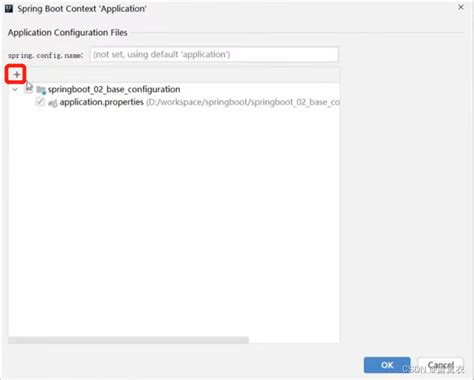Click the application.properties Spring file icon
This screenshot has width=474, height=380.
(53, 103)
